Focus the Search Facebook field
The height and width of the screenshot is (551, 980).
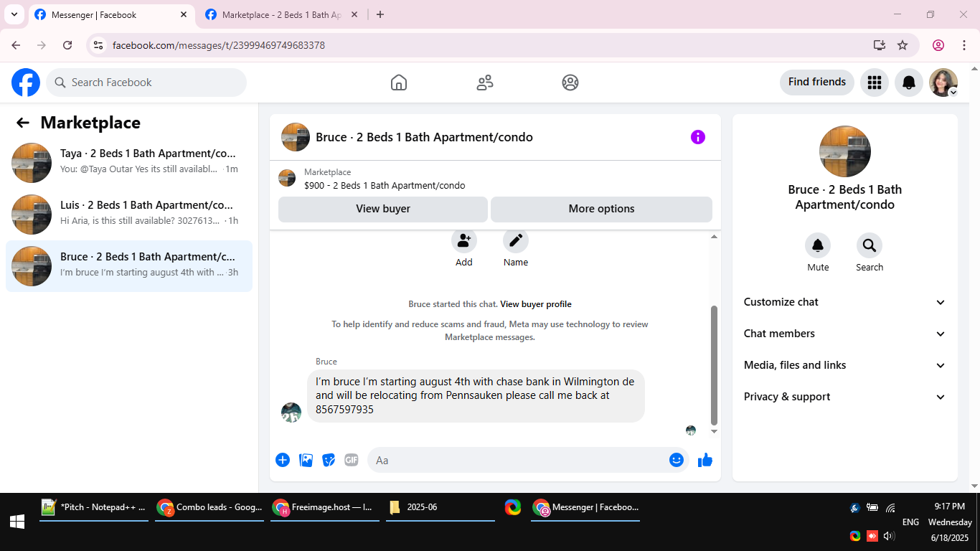click(x=146, y=83)
